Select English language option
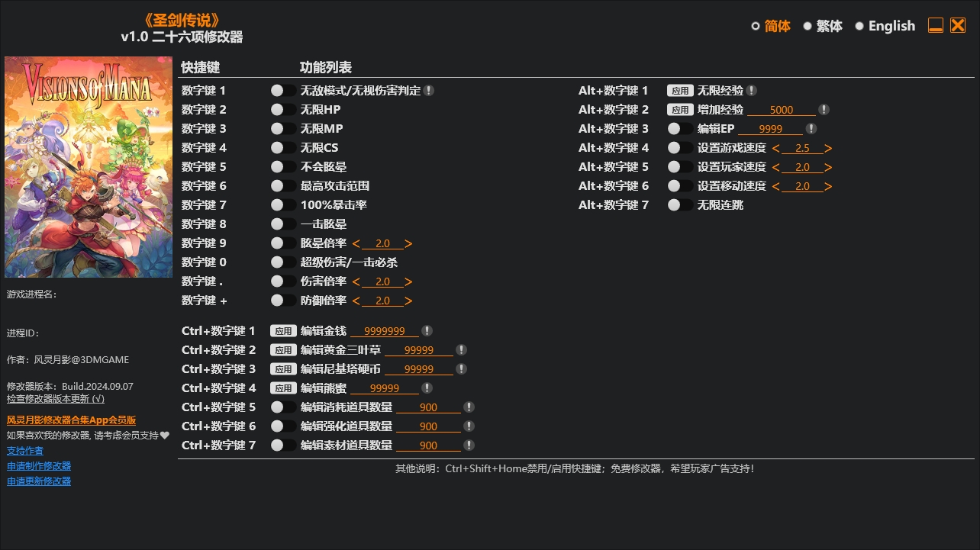Viewport: 980px width, 550px height. tap(885, 26)
